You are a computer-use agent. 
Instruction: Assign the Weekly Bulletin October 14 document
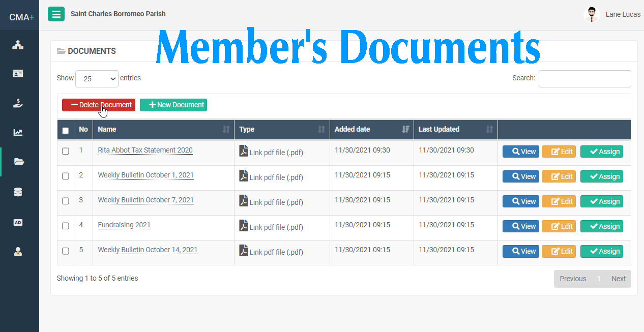click(x=601, y=251)
